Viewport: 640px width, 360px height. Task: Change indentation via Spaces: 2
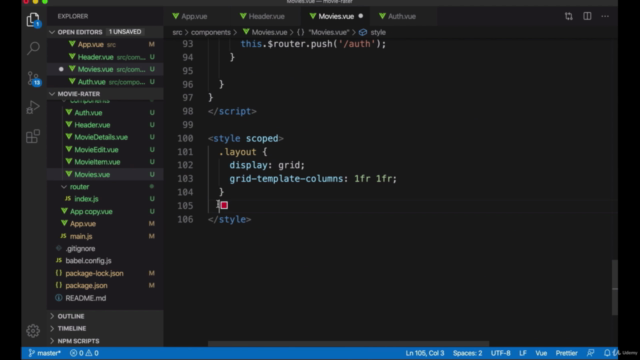click(467, 353)
